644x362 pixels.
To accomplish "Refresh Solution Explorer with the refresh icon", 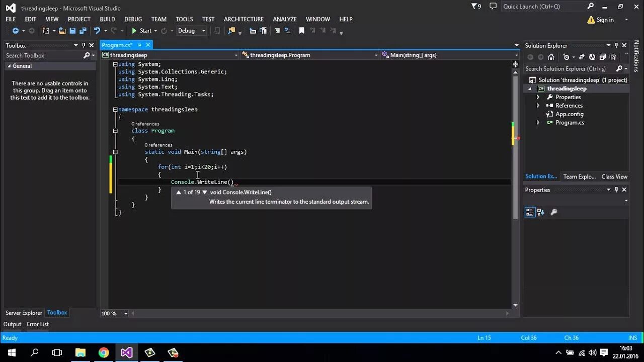I will (592, 57).
